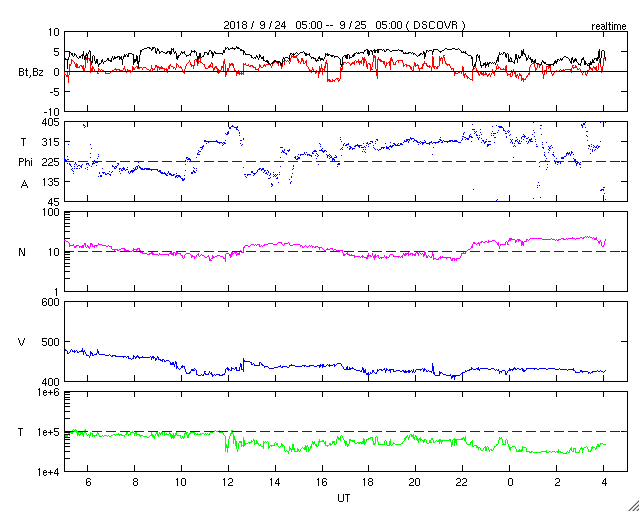
Task: Click the resize grip in the window corner
Action: point(633,505)
